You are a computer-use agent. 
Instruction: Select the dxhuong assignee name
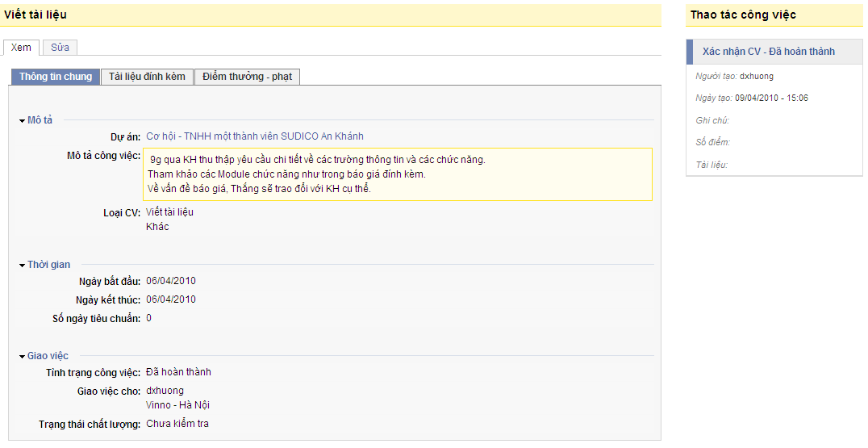pyautogui.click(x=165, y=391)
